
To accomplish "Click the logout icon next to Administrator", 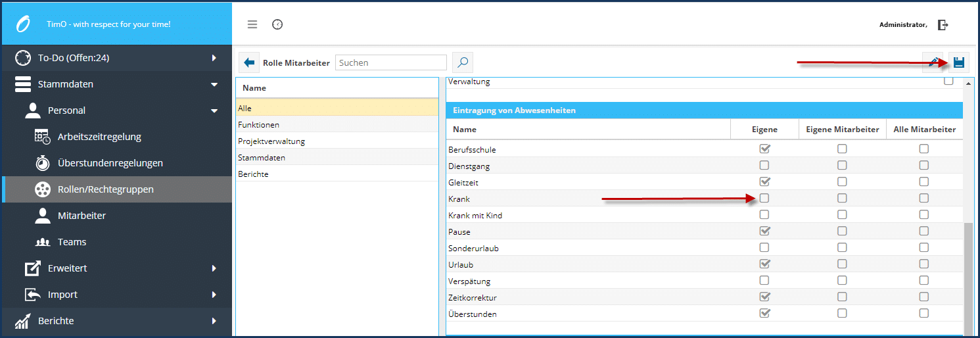I will tap(943, 25).
